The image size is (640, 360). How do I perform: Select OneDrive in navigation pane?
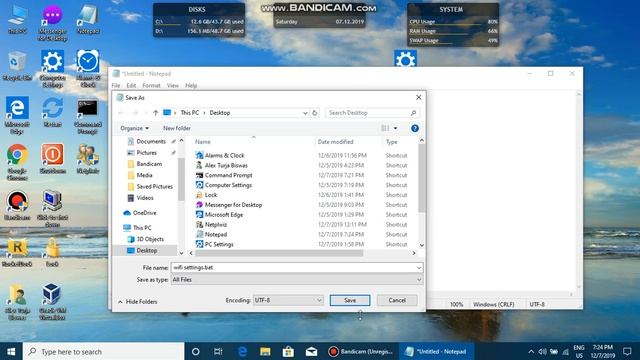coord(144,213)
